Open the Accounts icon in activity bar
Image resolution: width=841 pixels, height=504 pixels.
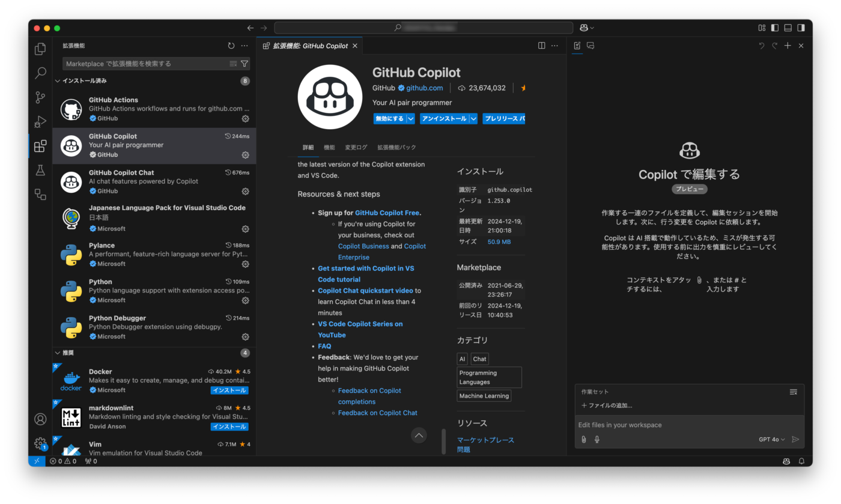pos(40,419)
